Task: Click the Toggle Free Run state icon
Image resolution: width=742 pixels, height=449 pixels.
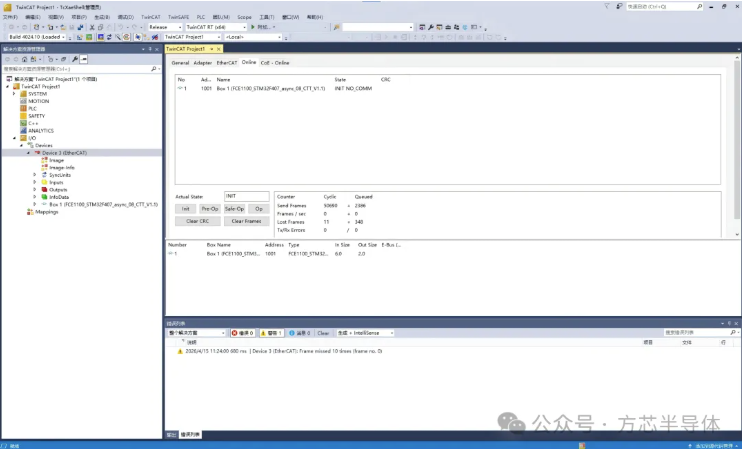Action: coord(126,37)
